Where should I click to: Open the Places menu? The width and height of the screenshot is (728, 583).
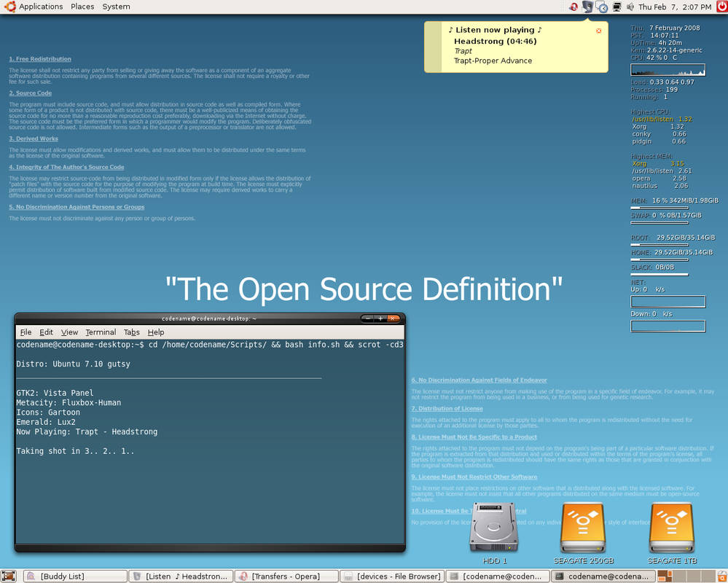click(x=82, y=7)
